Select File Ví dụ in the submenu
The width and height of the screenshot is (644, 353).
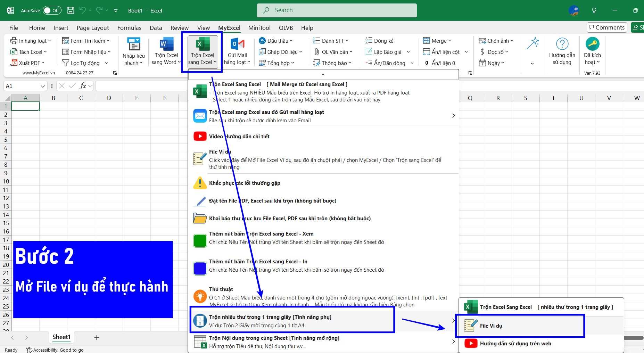(x=491, y=326)
